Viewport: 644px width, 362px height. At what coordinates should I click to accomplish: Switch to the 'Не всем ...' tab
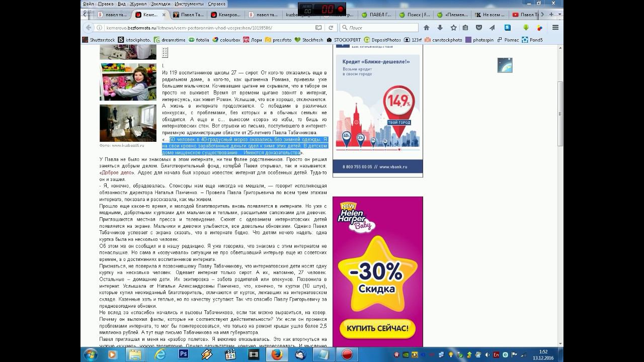coord(490,15)
